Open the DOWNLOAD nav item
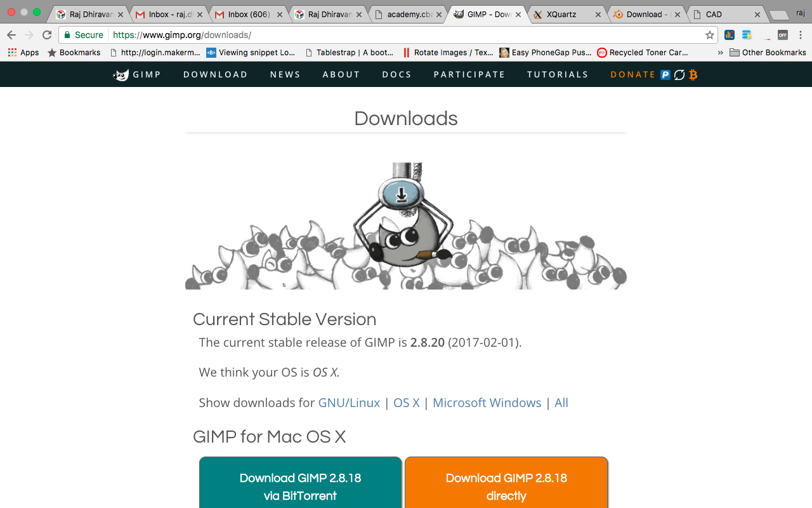This screenshot has width=812, height=508. 216,75
